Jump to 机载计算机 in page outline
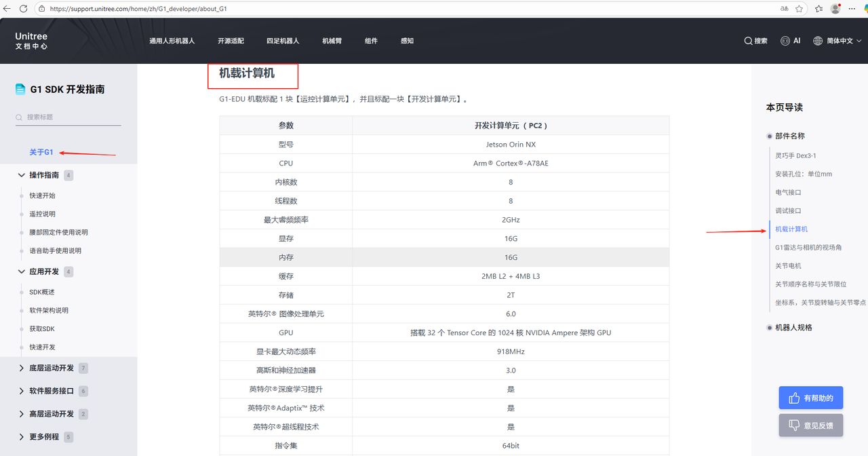This screenshot has width=868, height=456. pyautogui.click(x=791, y=229)
